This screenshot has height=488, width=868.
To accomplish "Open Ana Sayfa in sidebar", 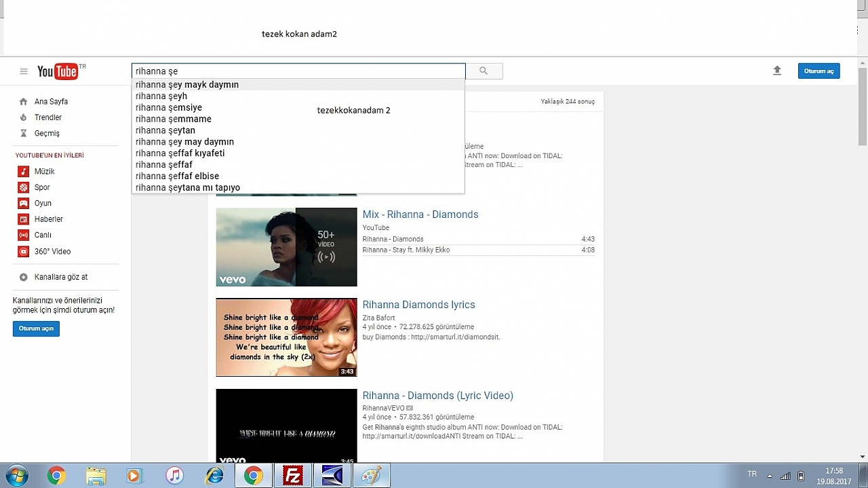I will (x=51, y=102).
